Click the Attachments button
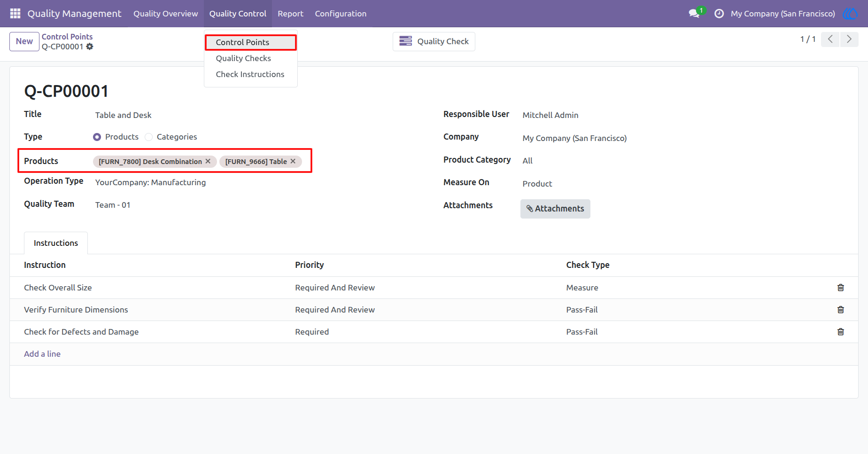Screen dimensions: 868x454 (x=555, y=209)
